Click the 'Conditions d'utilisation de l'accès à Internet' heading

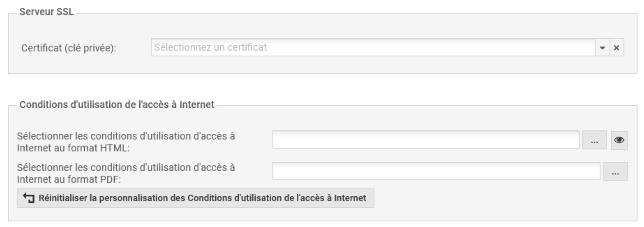[x=117, y=105]
